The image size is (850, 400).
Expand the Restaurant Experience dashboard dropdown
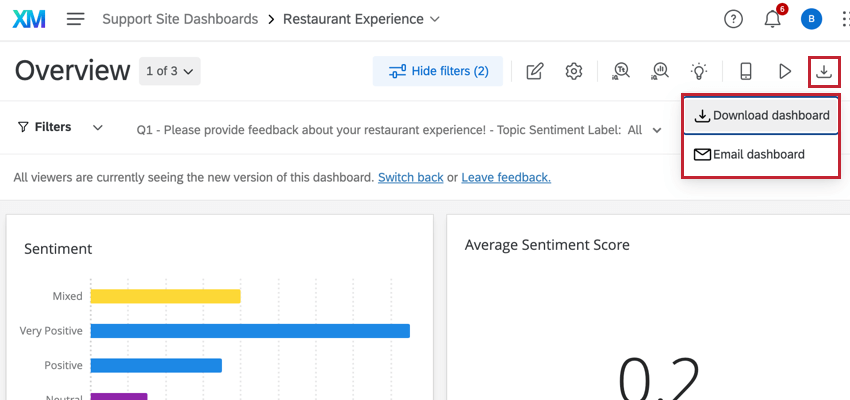[434, 19]
